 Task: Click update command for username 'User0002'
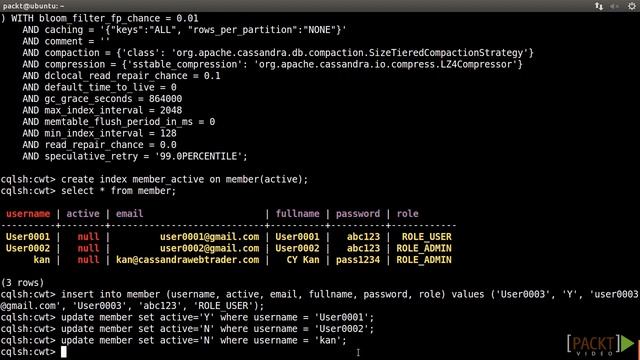point(218,329)
